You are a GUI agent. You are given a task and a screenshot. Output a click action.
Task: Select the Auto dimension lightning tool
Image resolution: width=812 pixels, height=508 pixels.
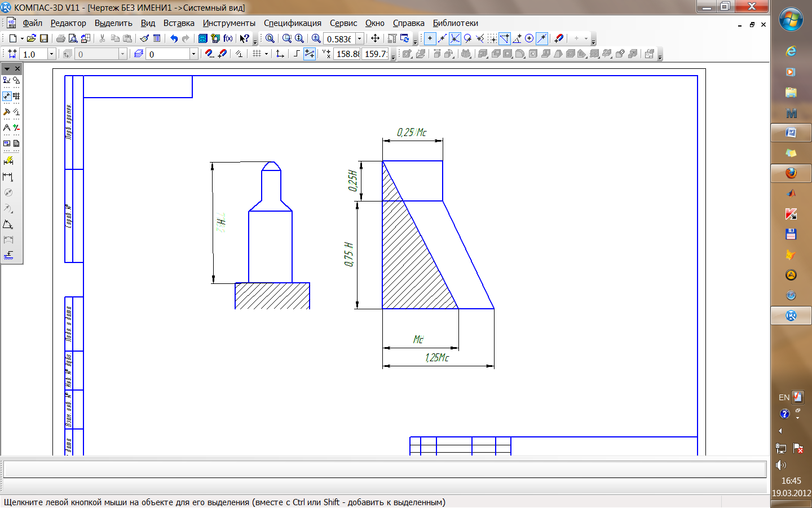[x=8, y=161]
